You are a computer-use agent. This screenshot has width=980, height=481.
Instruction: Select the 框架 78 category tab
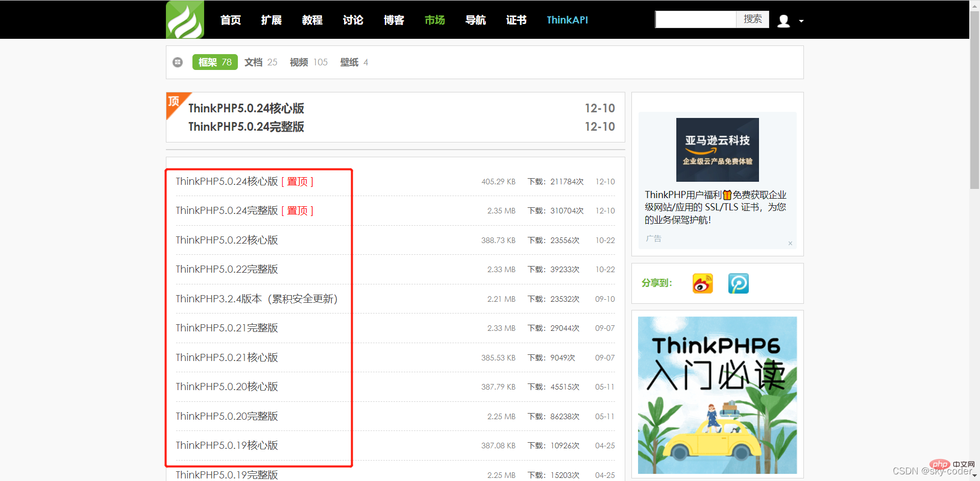215,62
